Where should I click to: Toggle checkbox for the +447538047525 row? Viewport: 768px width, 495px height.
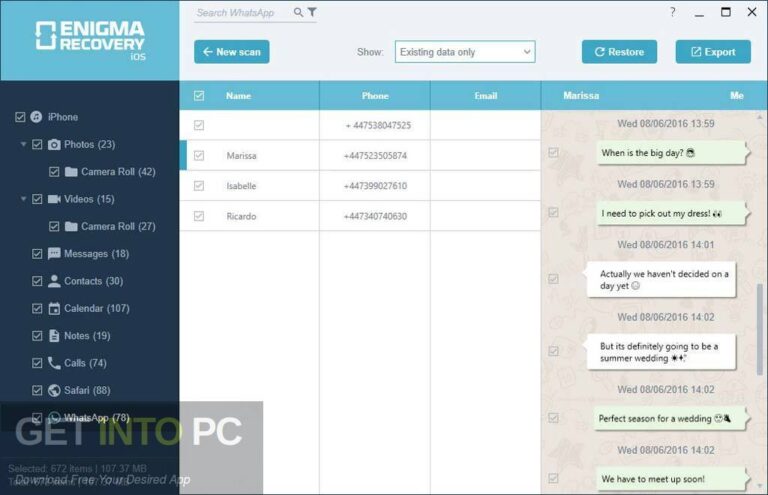point(199,125)
